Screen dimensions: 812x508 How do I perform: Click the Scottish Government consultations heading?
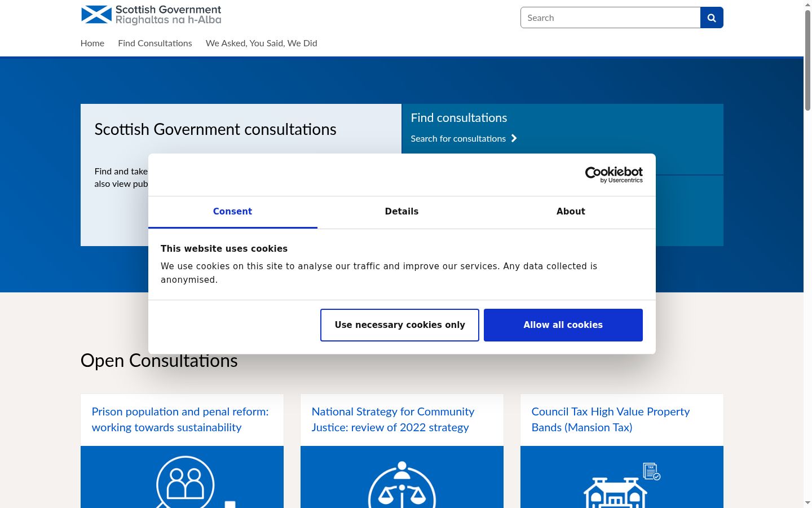tap(215, 129)
